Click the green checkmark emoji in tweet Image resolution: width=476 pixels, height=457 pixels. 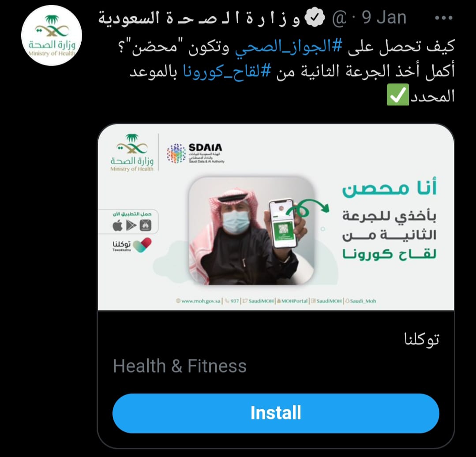(x=397, y=95)
